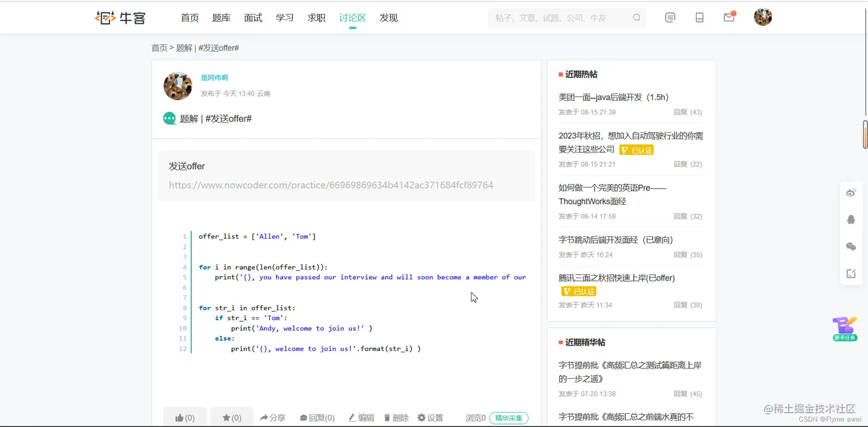Open 设置 settings with the gear icon
868x427 pixels.
click(x=431, y=418)
